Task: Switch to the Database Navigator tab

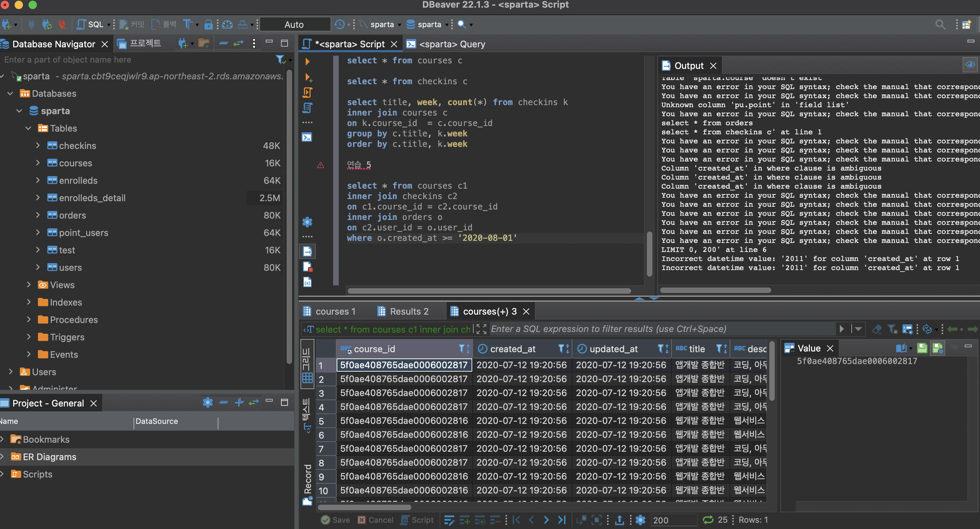Action: pyautogui.click(x=54, y=44)
